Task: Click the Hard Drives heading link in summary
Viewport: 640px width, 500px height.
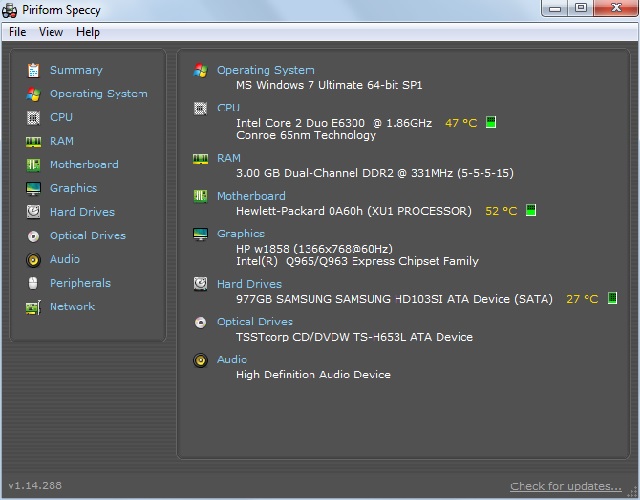Action: tap(249, 284)
